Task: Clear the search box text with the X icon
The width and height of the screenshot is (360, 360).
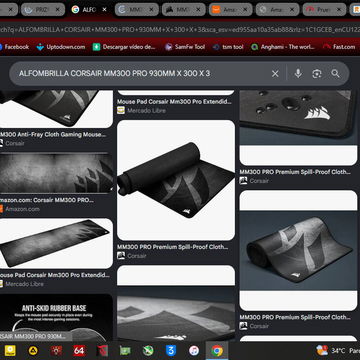Action: [x=275, y=74]
